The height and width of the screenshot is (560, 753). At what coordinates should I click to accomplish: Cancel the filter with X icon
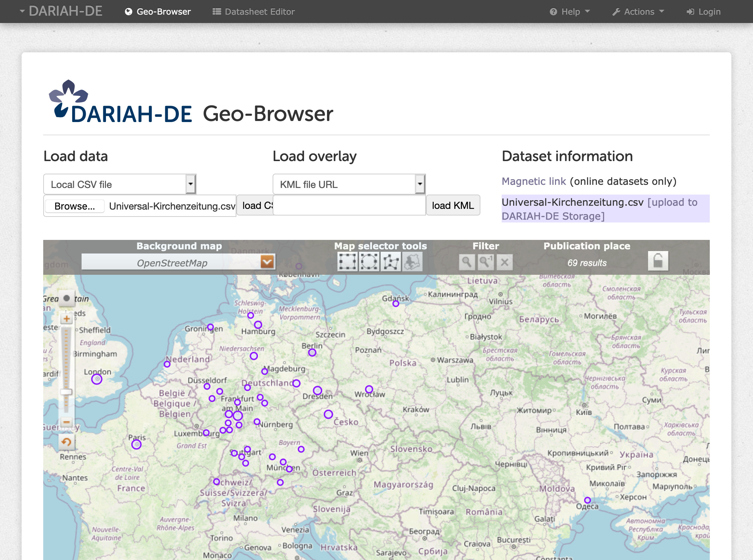click(504, 262)
